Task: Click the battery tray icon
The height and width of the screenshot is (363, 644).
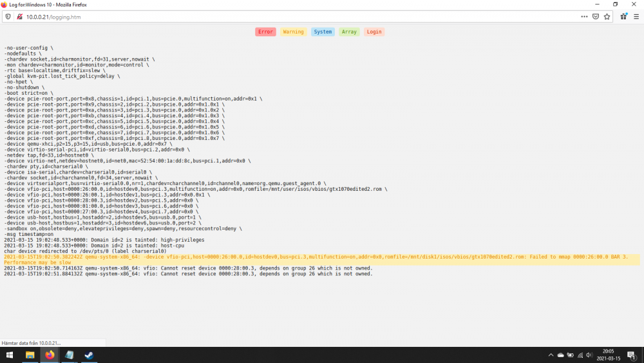Action: pos(571,355)
